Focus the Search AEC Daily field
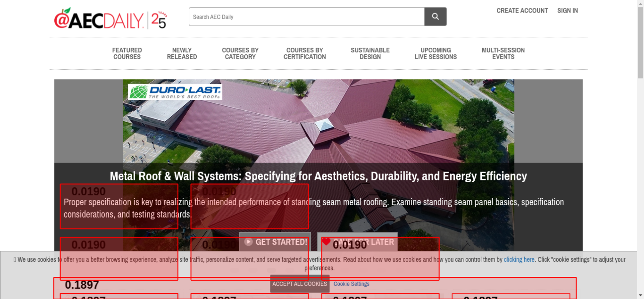Viewport: 644px width, 299px height. [306, 17]
